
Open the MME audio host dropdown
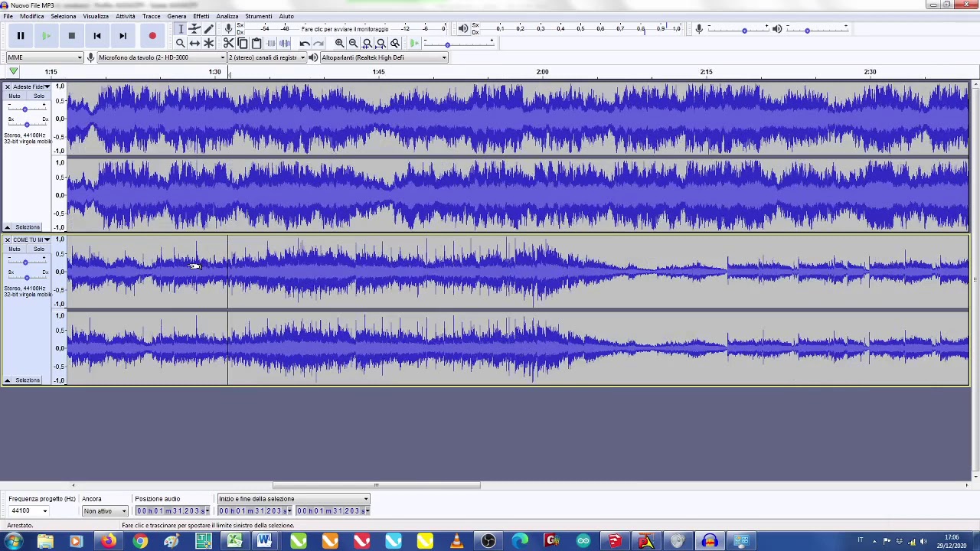[44, 58]
